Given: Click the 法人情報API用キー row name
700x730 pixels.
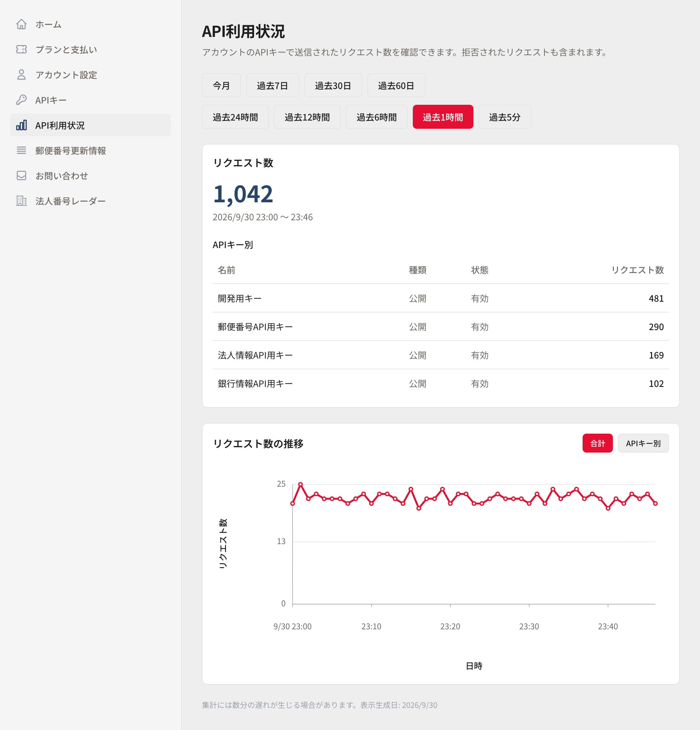Looking at the screenshot, I should 255,355.
